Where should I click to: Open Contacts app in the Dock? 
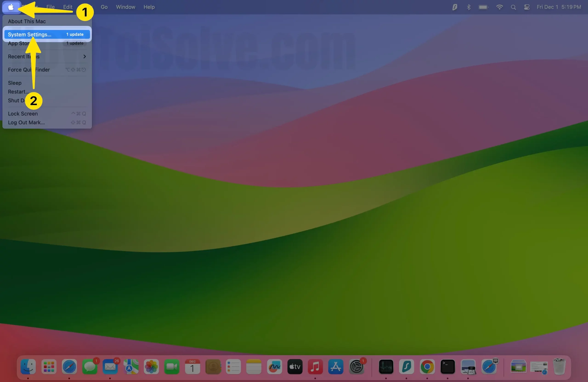[x=213, y=367]
